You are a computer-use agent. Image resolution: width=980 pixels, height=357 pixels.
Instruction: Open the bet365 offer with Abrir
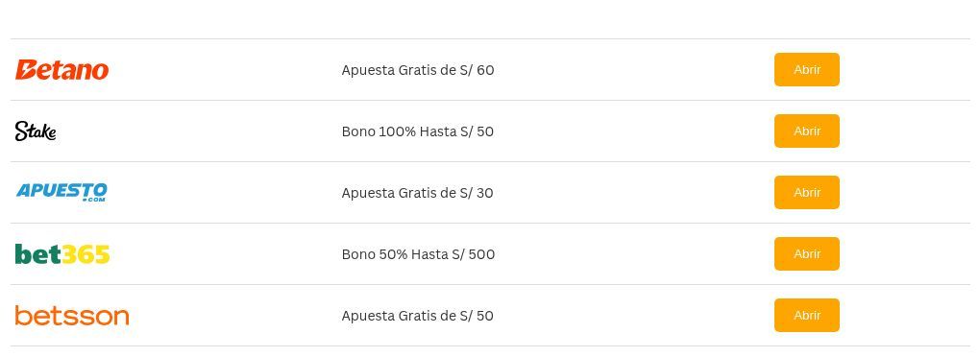(806, 254)
